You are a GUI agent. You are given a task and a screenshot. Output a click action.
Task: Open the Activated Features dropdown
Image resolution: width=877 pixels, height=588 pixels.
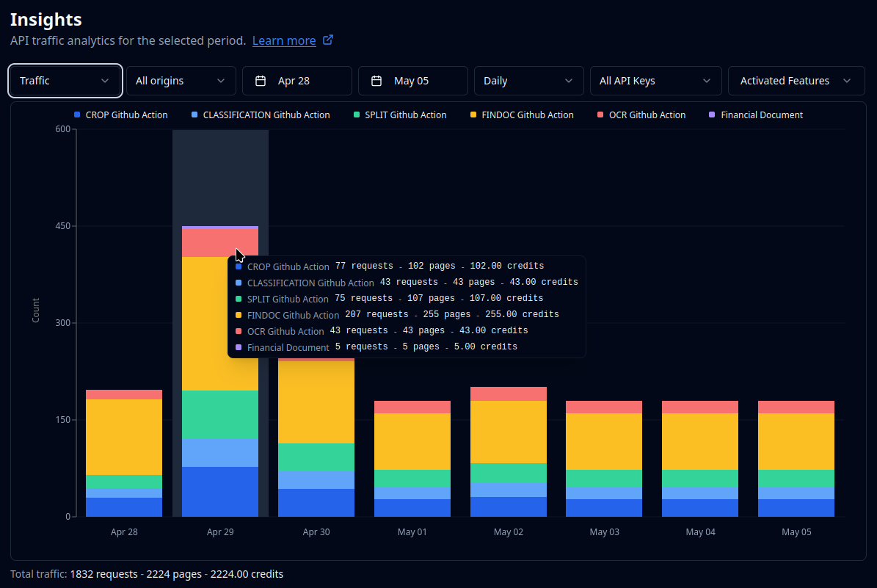796,81
